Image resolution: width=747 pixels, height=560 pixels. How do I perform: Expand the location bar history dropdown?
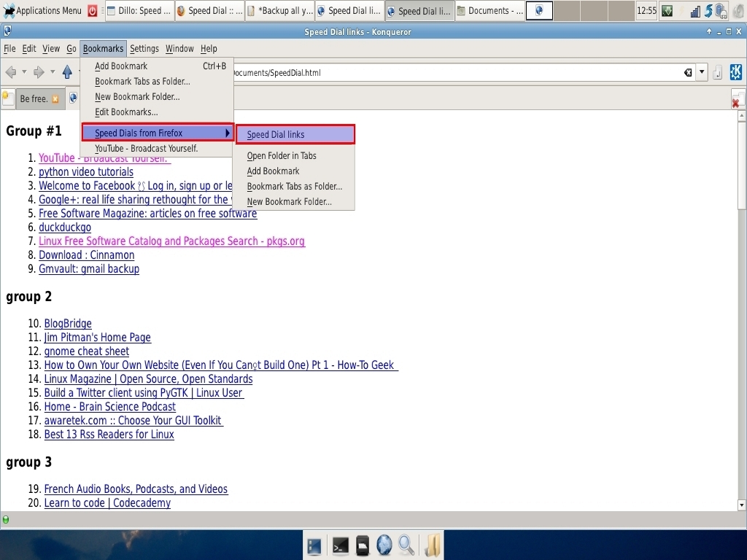coord(702,72)
